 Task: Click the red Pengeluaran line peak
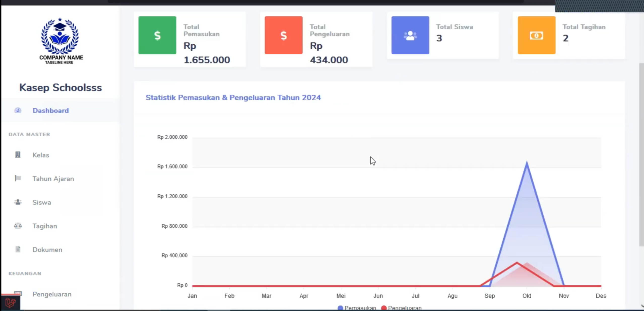point(517,263)
